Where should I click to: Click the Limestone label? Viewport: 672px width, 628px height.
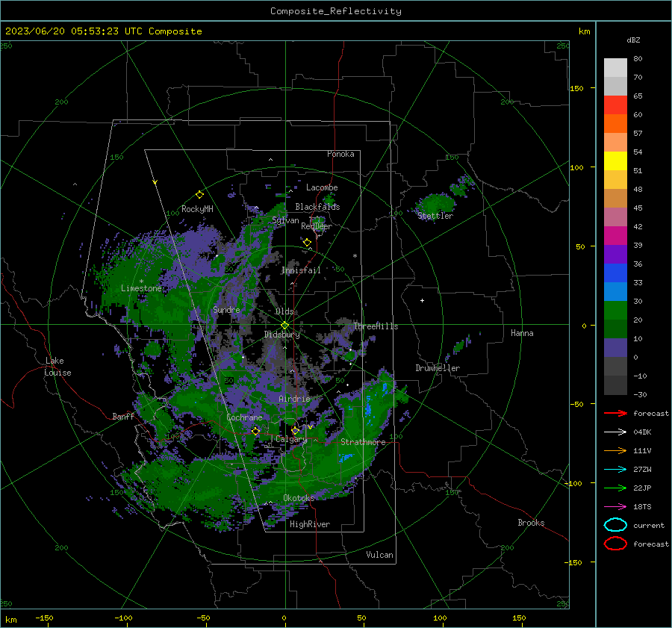click(141, 288)
